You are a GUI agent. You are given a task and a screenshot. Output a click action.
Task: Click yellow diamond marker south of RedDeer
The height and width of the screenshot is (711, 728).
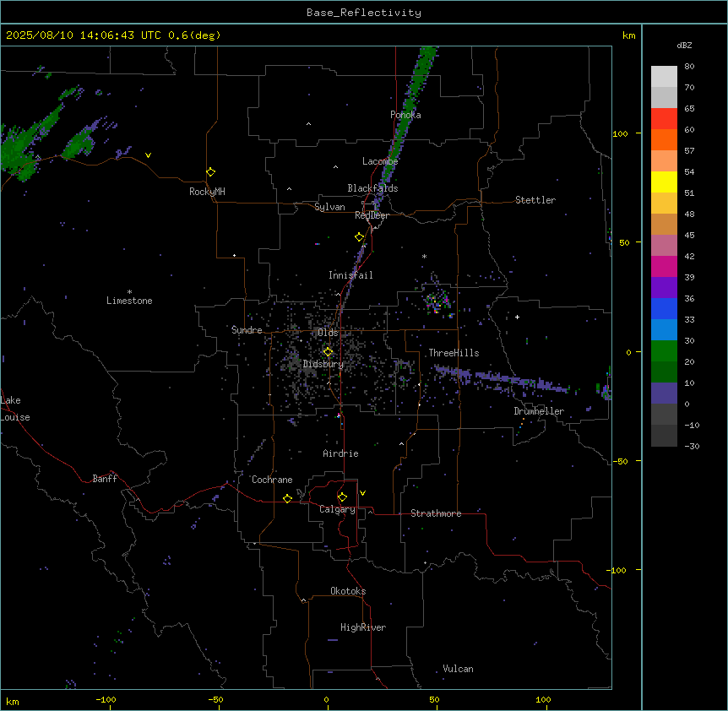359,237
